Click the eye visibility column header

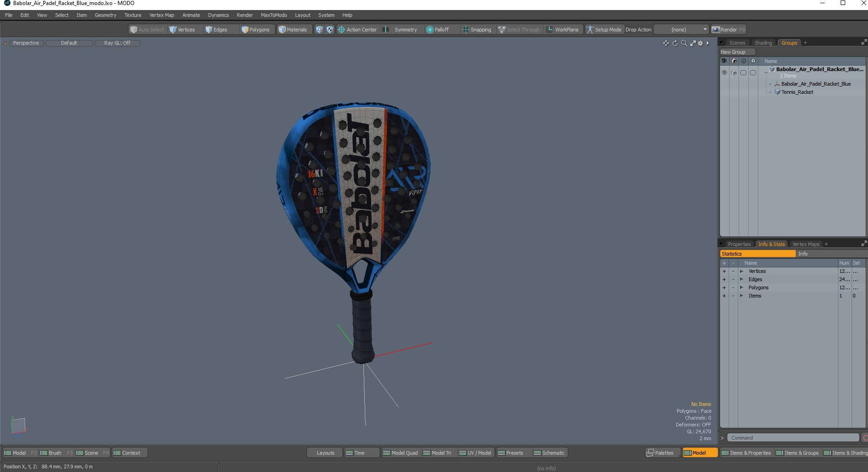pyautogui.click(x=724, y=61)
